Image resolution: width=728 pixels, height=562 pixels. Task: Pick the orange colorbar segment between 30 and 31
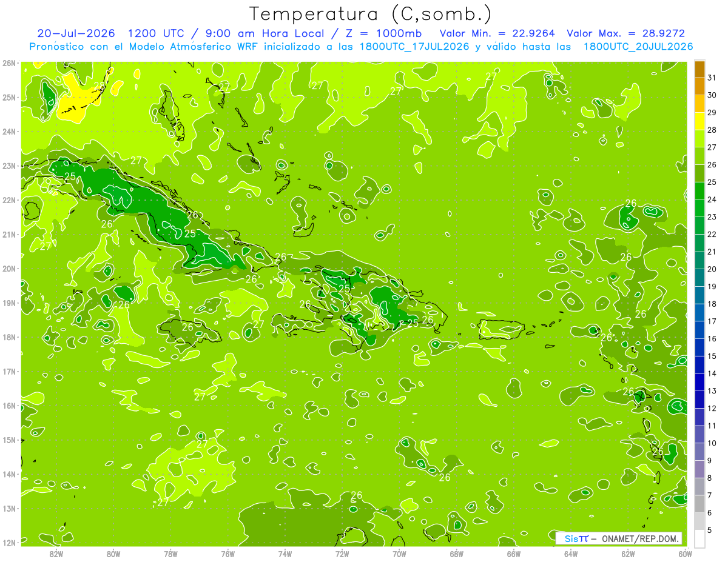click(x=699, y=87)
